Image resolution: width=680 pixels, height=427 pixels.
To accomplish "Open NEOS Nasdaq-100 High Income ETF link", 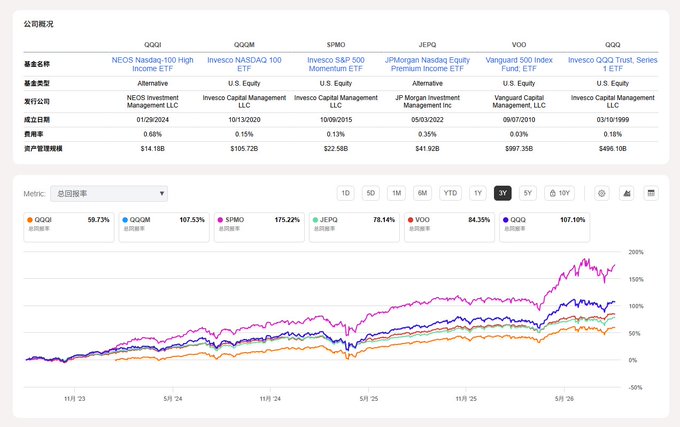I will coord(153,64).
